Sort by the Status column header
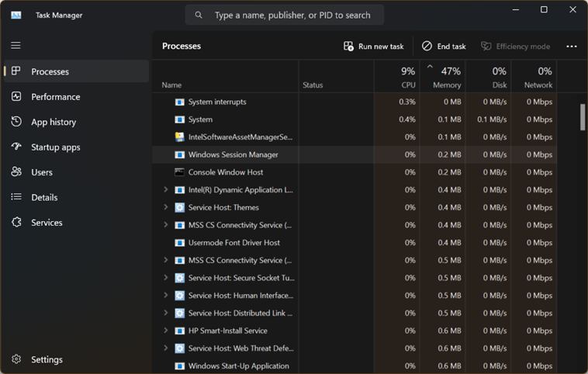Screen dimensions: 588x374 (x=337, y=77)
